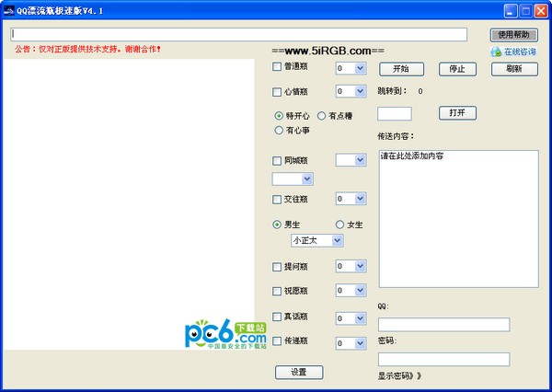Viewport: 552px width, 392px height.
Task: Expand the dropdown beside 同城瓶
Action: tap(360, 160)
